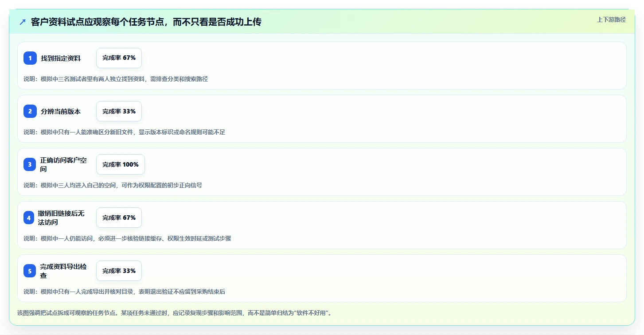Click the 撤销旧链接后无法访问 step title
Viewport: 644px width, 335px height.
click(x=61, y=218)
